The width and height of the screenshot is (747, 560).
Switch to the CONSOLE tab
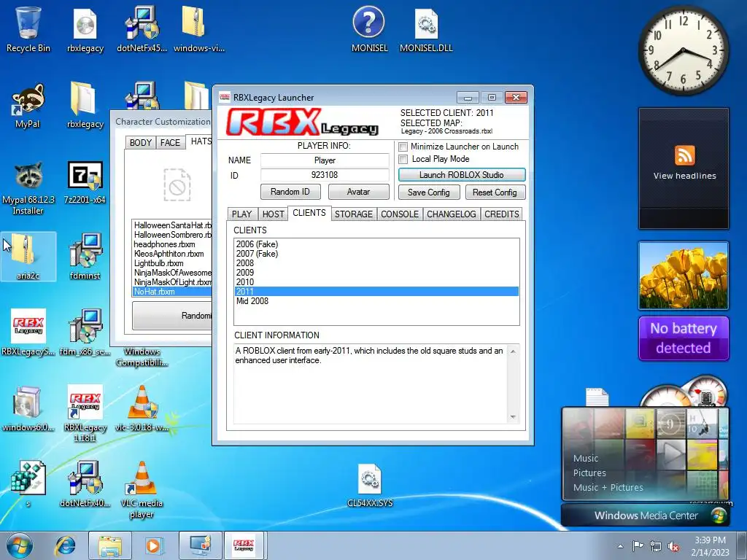pyautogui.click(x=399, y=214)
